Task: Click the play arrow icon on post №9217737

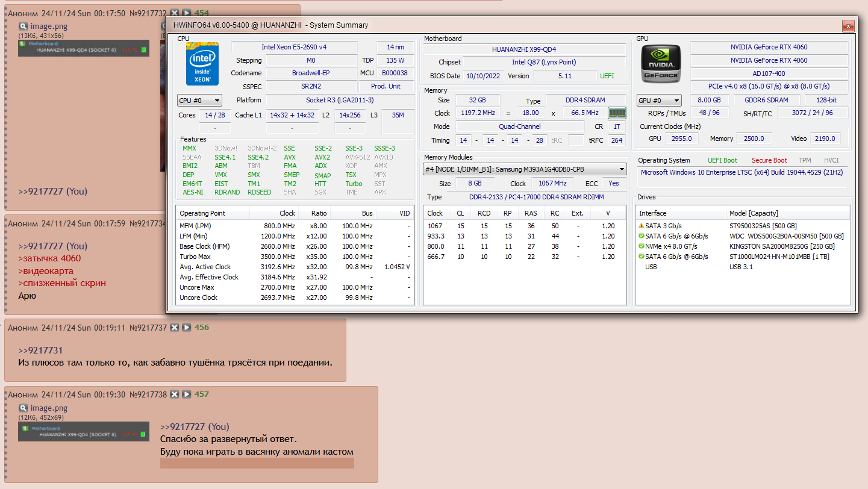Action: pyautogui.click(x=186, y=328)
